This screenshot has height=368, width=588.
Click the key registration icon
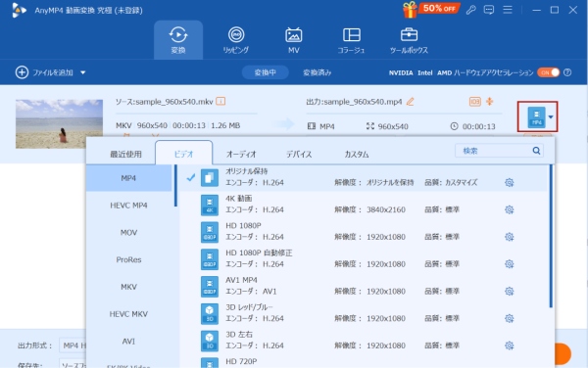pos(471,10)
